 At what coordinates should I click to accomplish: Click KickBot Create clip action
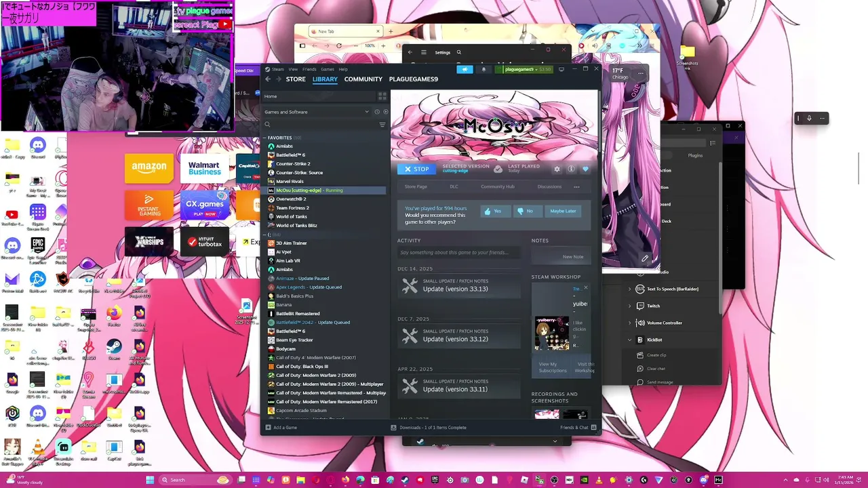[x=656, y=355]
